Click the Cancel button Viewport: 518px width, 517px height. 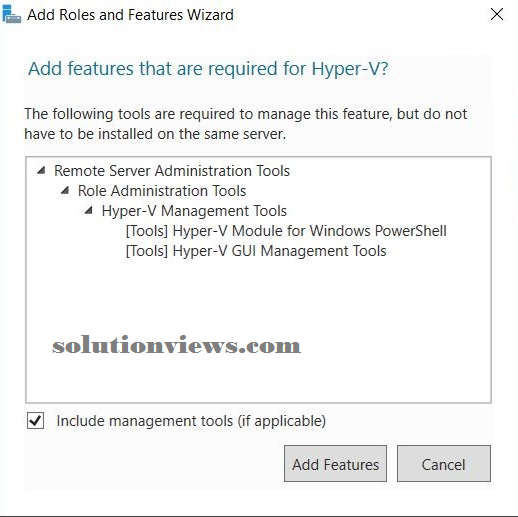click(444, 464)
